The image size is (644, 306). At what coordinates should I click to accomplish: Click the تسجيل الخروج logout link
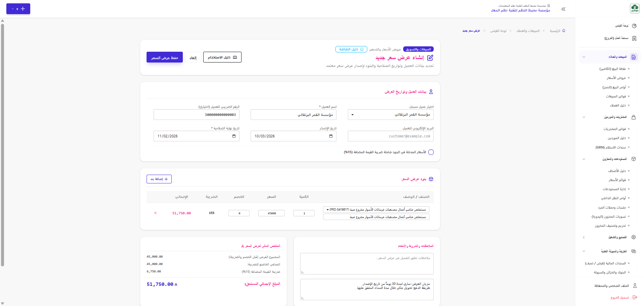[620, 298]
